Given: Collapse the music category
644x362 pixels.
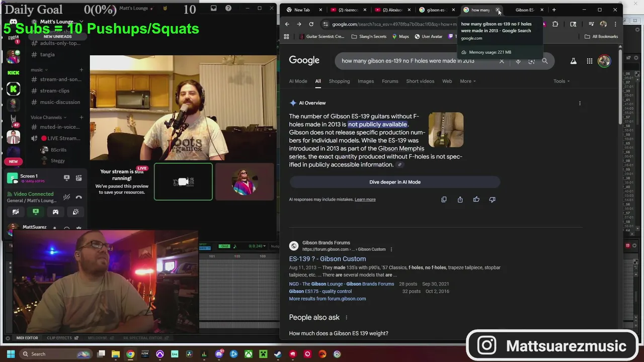Looking at the screenshot, I should click(39, 70).
